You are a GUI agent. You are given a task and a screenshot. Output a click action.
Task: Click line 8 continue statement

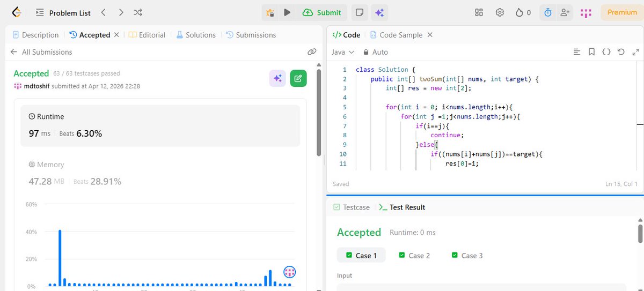(447, 135)
